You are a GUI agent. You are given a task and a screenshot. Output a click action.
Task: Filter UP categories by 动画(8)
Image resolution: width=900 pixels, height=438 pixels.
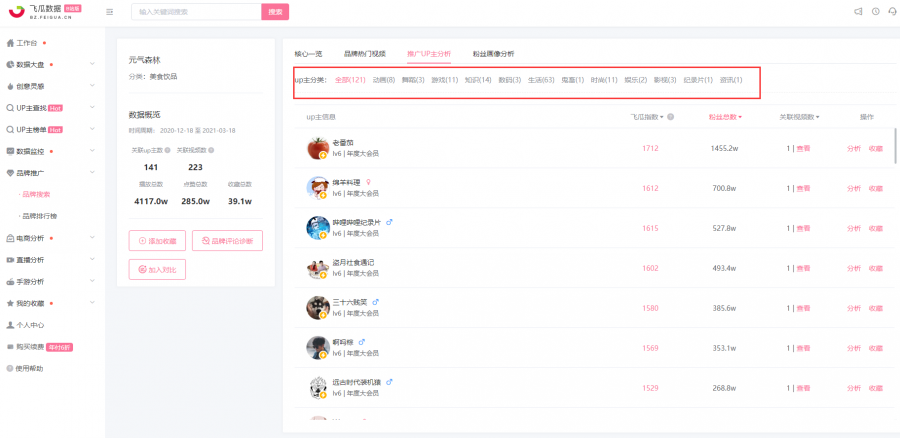pyautogui.click(x=383, y=80)
